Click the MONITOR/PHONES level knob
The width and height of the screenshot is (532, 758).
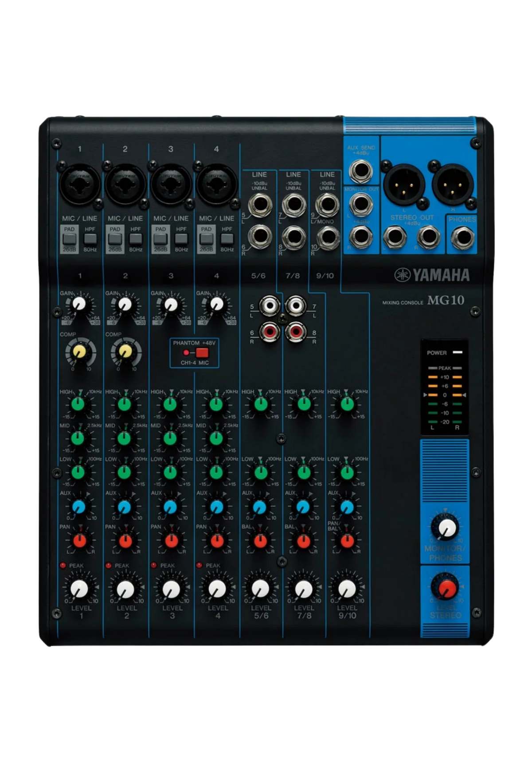(x=446, y=528)
